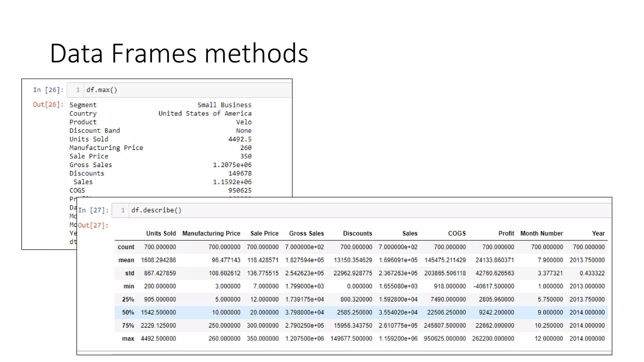Click mean Profit value 24133.860371
This screenshot has width=644, height=362.
click(495, 260)
